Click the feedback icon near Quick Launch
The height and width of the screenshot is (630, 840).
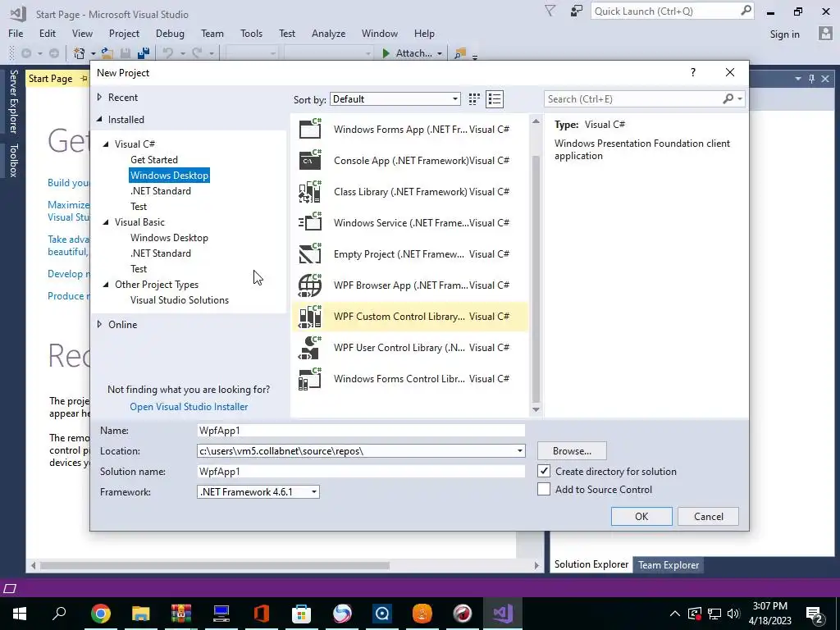[x=577, y=11]
